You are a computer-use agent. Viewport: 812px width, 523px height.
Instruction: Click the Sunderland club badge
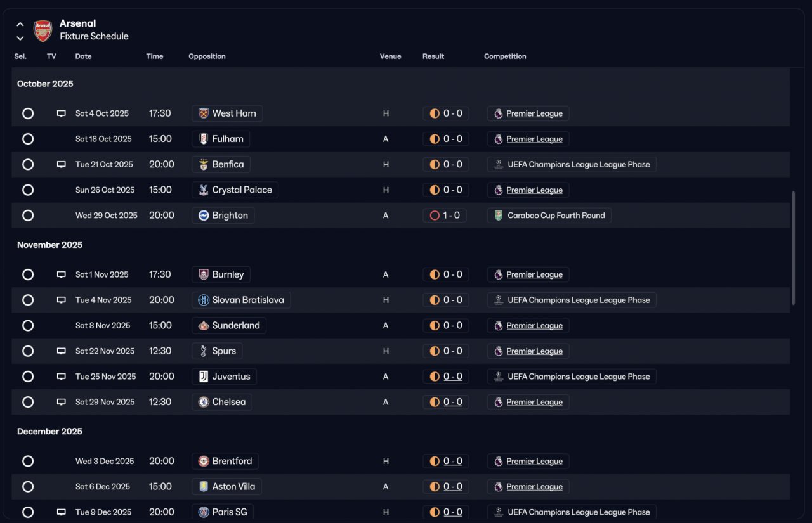tap(204, 325)
